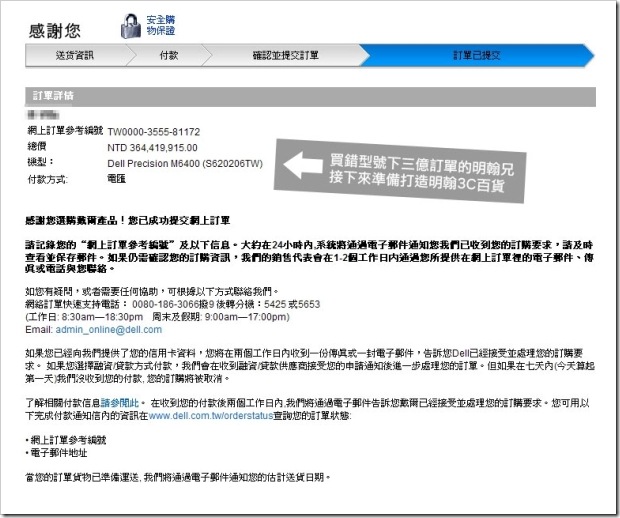The image size is (620, 518).
Task: Click the final shipping date notice sentence
Action: (x=178, y=477)
